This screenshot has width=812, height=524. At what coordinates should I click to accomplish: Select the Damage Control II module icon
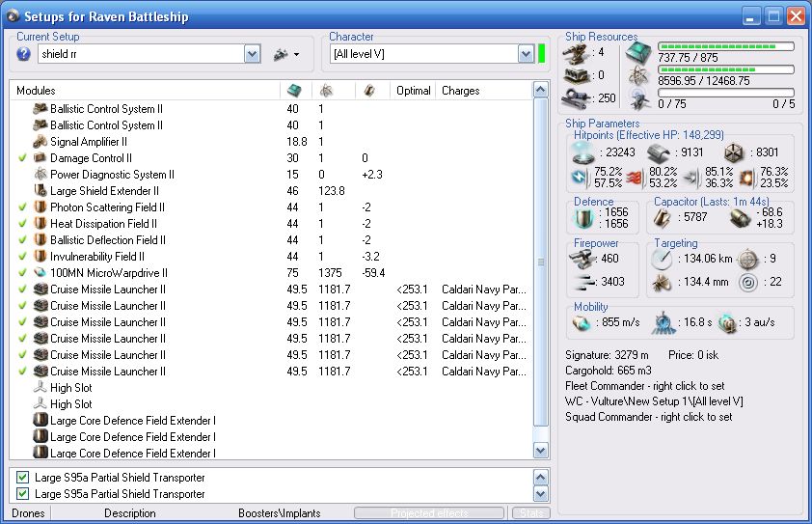coord(40,158)
